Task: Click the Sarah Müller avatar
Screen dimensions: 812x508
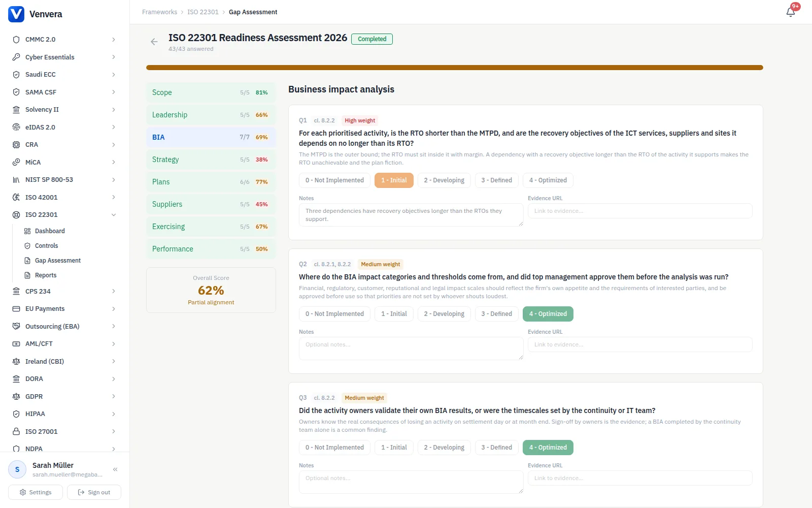Action: coord(17,469)
